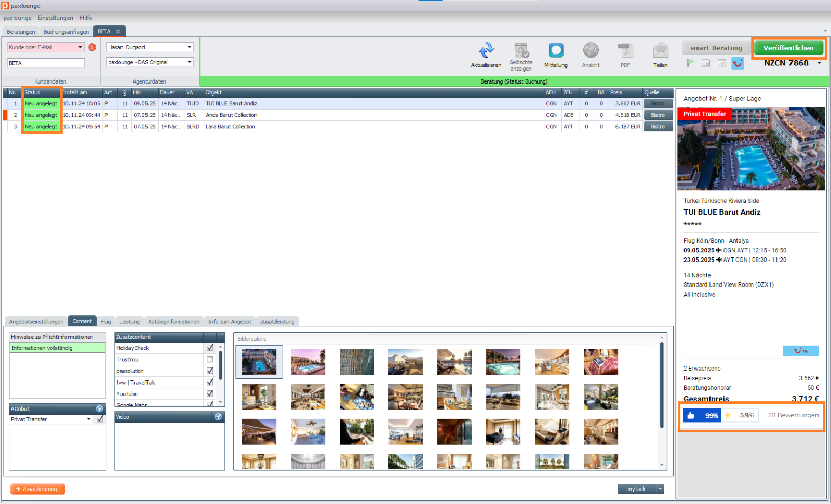
Task: Click the Zusatzcontent list scroll-up arrow
Action: pyautogui.click(x=221, y=347)
